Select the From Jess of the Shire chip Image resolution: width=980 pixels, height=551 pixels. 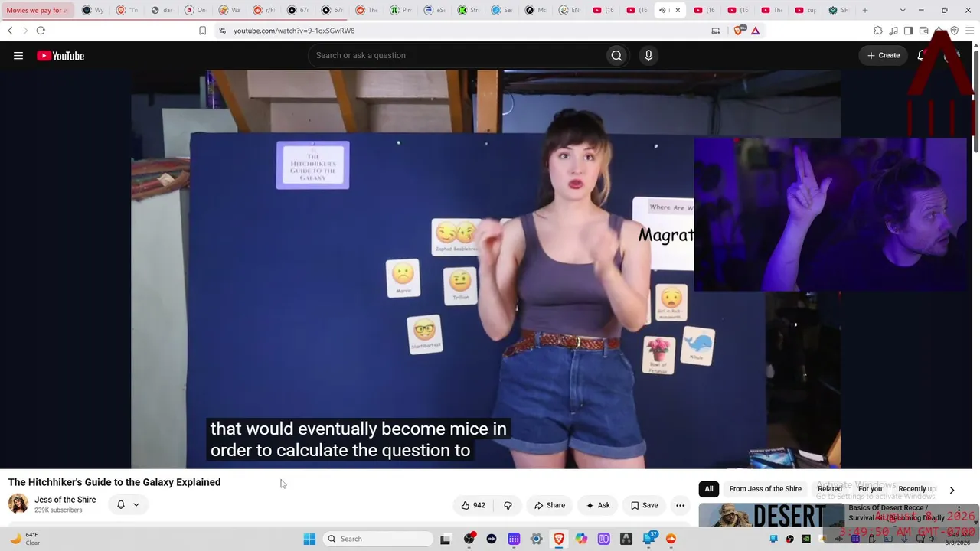coord(766,489)
